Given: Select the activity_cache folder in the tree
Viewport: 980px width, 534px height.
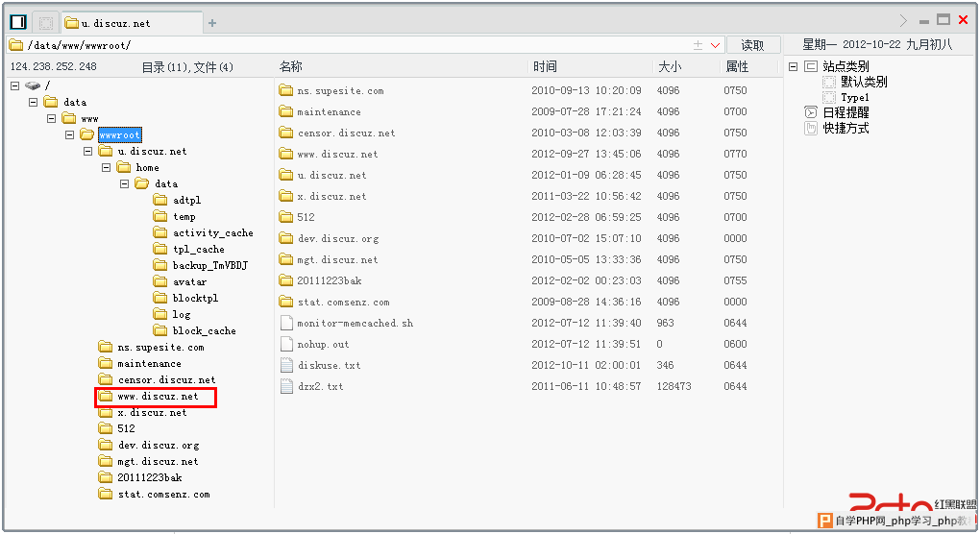Looking at the screenshot, I should click(x=213, y=232).
